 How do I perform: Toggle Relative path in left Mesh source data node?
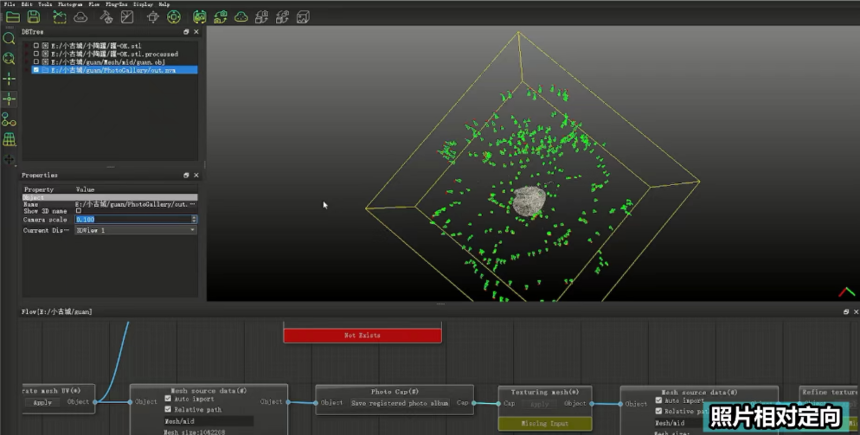coord(168,409)
